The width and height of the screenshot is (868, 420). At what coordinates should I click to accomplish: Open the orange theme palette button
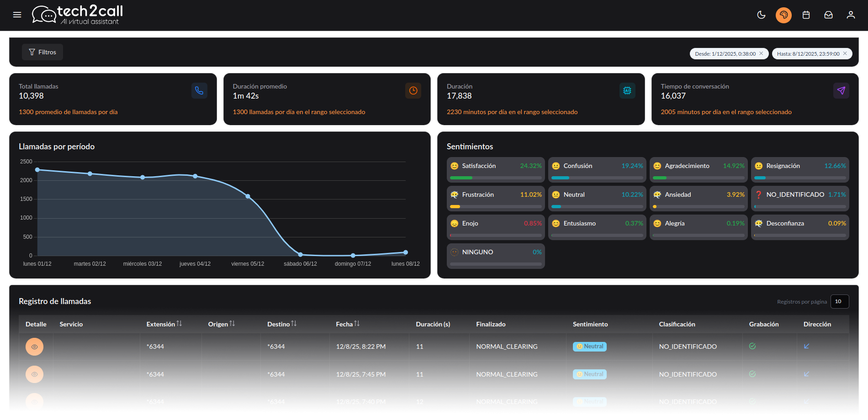click(783, 15)
